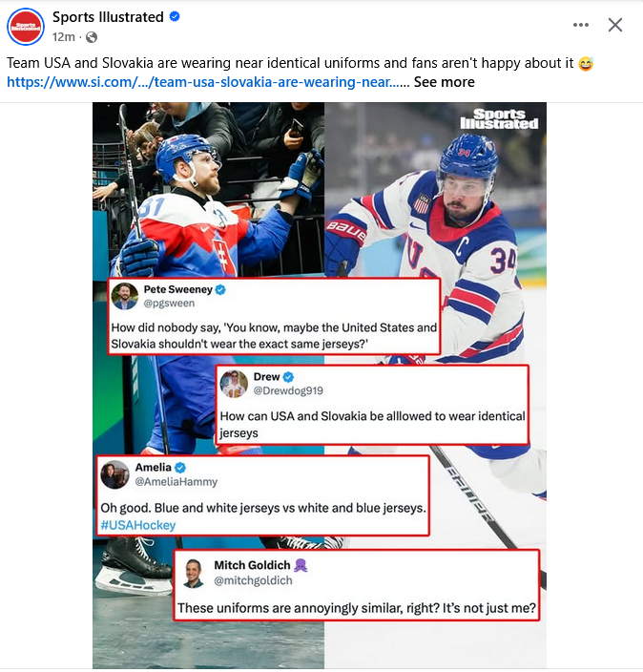
Task: Click Drew's profile avatar in the tweet
Action: pos(235,383)
